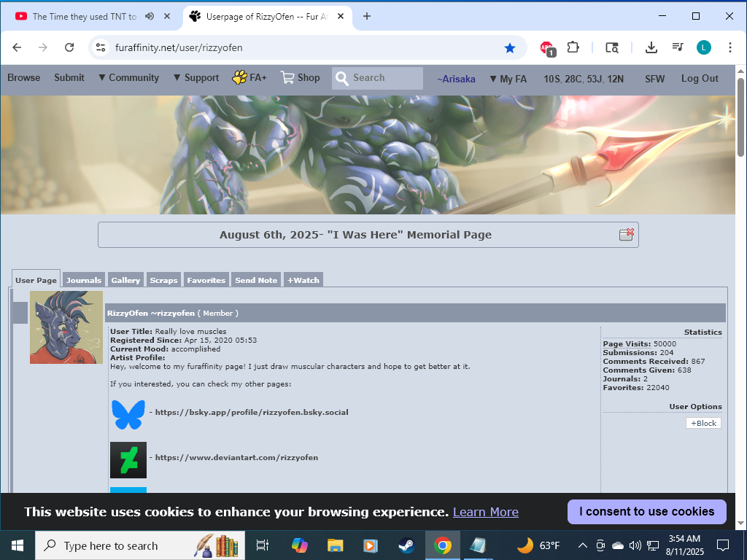Open Chrome Downloads icon
The image size is (747, 560).
[651, 47]
